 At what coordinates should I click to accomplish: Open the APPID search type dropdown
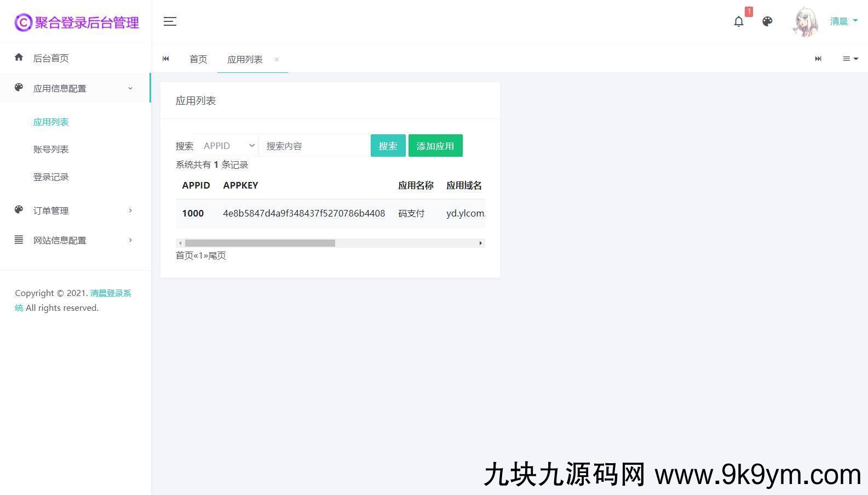click(x=227, y=146)
